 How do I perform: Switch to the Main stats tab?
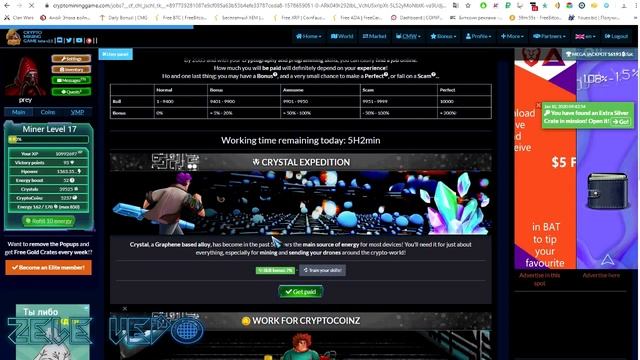(x=18, y=112)
